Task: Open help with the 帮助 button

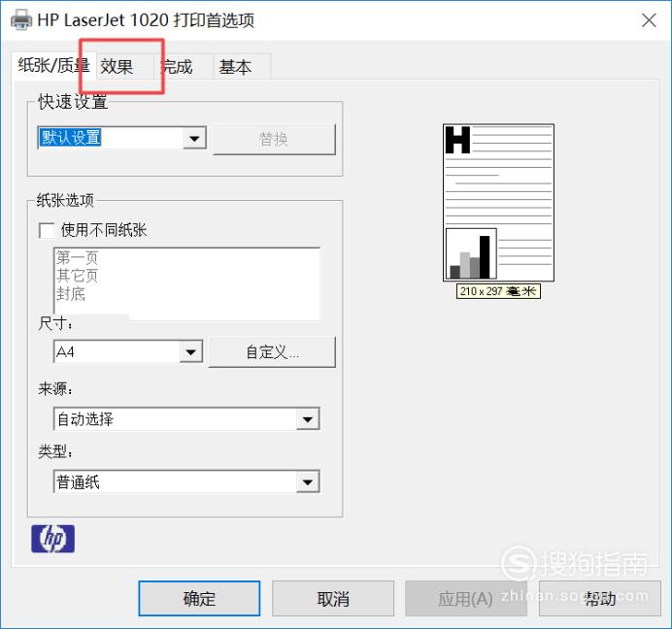Action: (x=599, y=599)
